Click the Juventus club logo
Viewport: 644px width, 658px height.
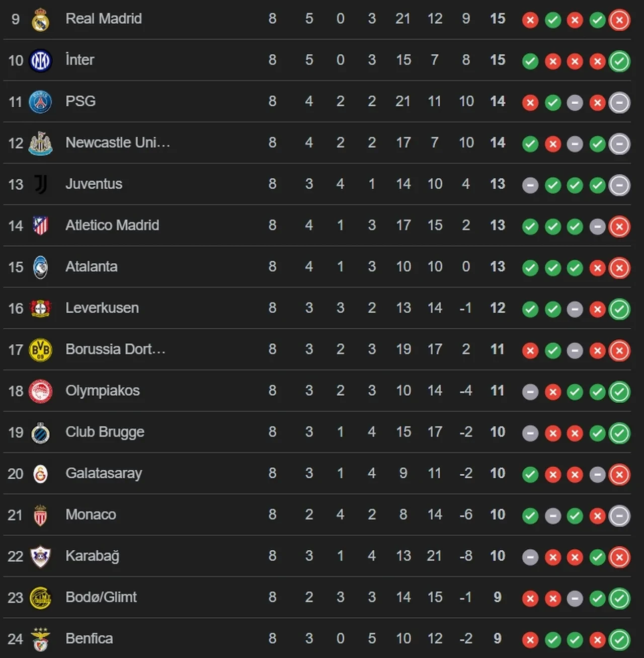click(x=40, y=184)
